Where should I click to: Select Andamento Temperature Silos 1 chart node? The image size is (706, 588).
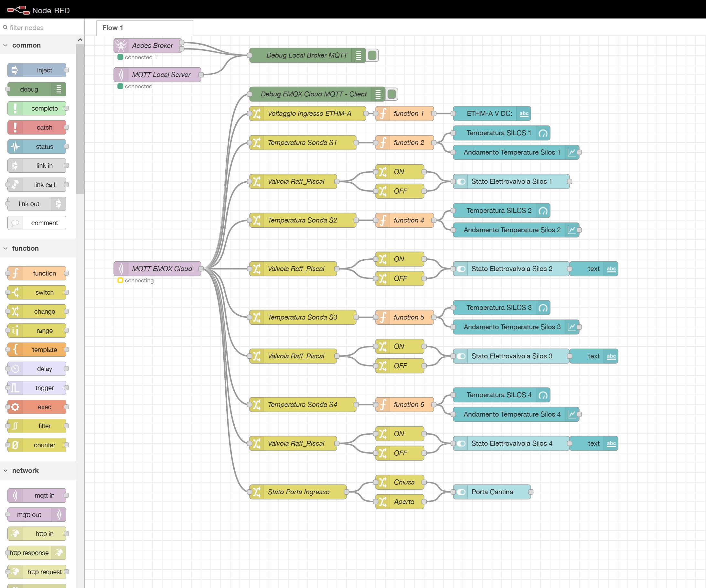pos(516,152)
